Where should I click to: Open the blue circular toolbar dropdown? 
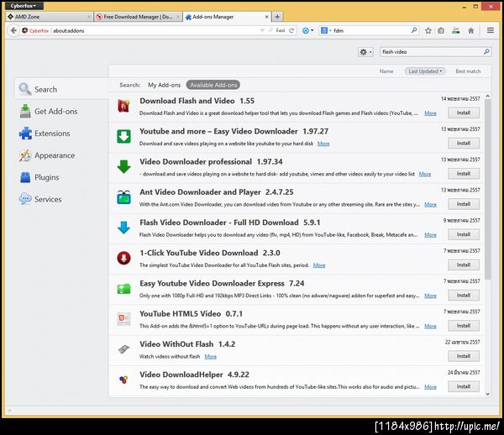point(307,30)
